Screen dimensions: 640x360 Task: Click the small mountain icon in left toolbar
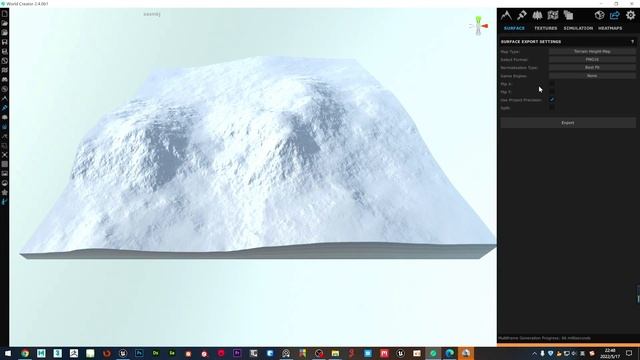pyautogui.click(x=4, y=98)
